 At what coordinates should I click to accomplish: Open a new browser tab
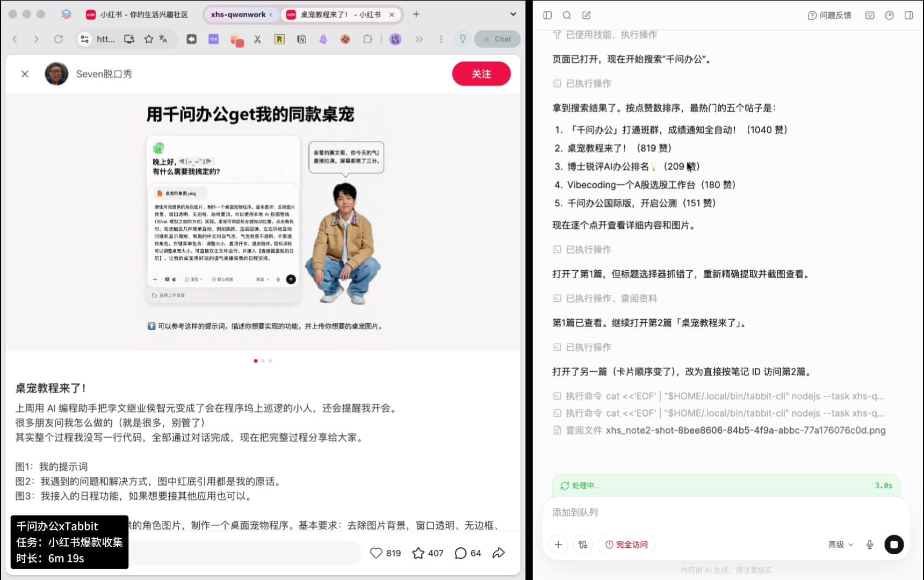(416, 15)
